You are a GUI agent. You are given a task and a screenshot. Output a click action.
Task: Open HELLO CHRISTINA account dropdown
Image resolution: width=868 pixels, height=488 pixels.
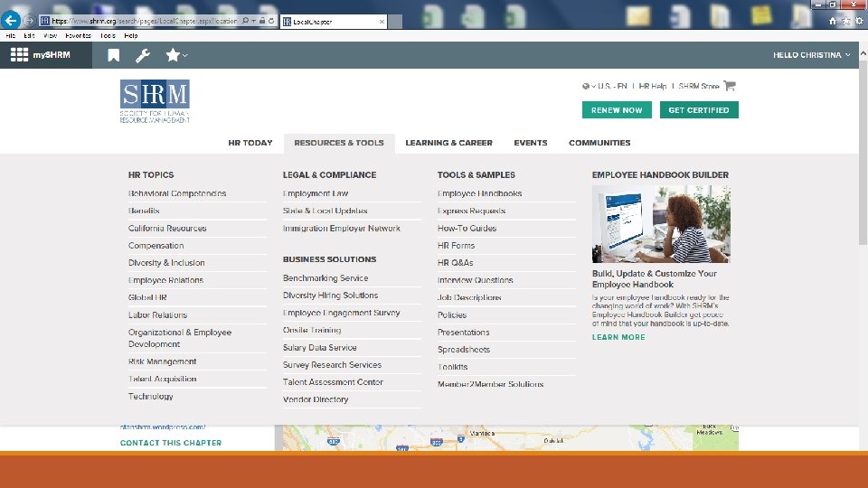coord(812,55)
